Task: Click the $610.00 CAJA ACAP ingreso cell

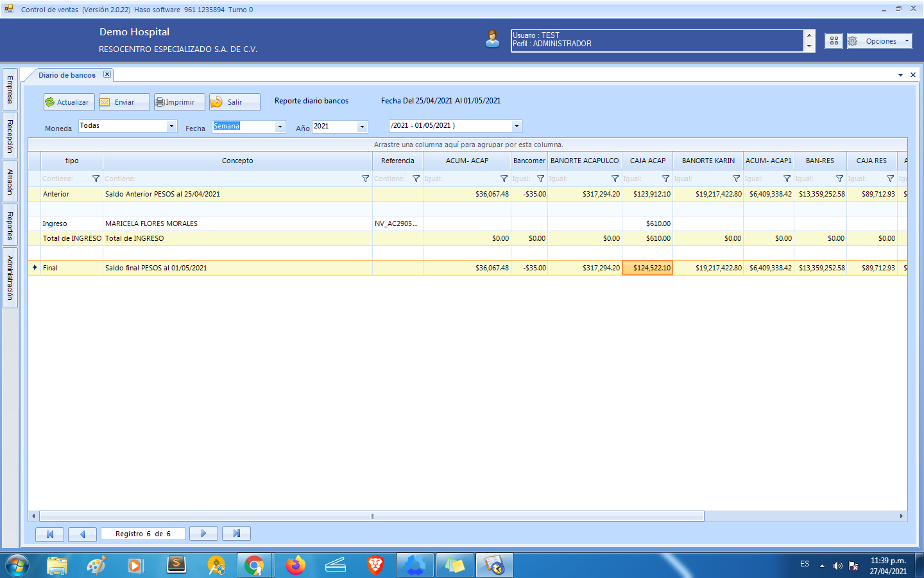Action: [x=647, y=223]
